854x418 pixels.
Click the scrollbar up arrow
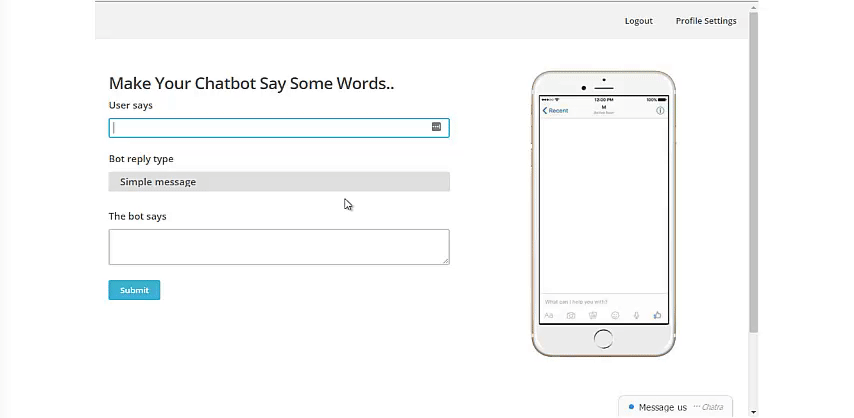click(x=753, y=8)
